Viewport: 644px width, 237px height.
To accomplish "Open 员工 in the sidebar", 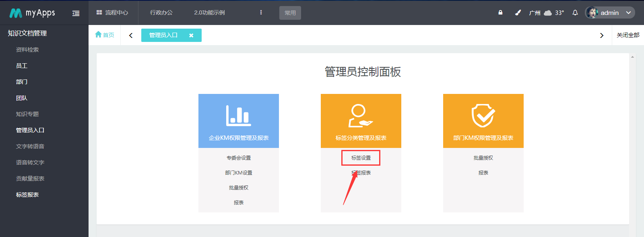I will [22, 66].
